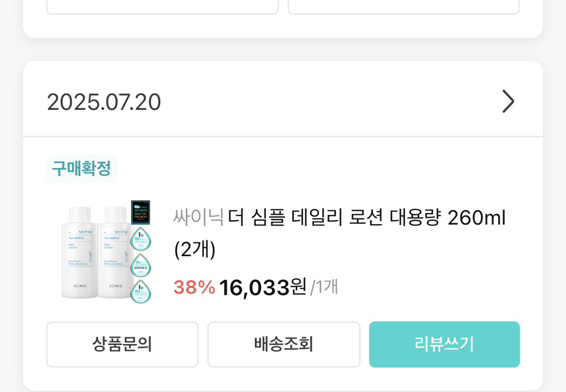
Task: Click the bottom droplet award badge
Action: 140,291
